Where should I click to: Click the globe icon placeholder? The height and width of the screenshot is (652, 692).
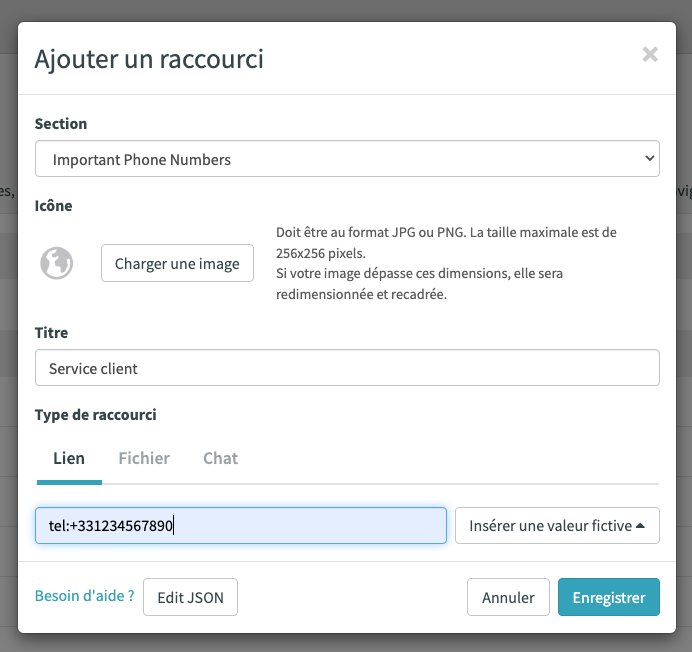click(x=56, y=263)
